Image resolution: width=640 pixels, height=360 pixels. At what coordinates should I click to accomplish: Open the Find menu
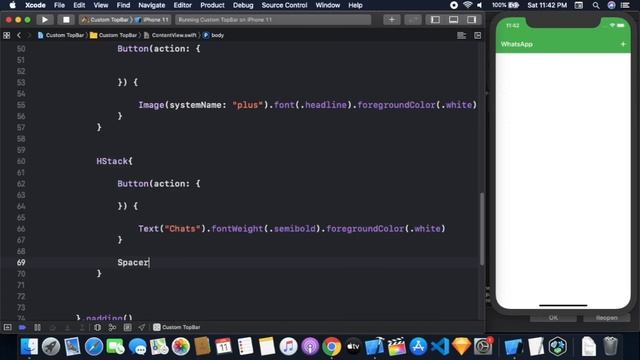click(123, 5)
